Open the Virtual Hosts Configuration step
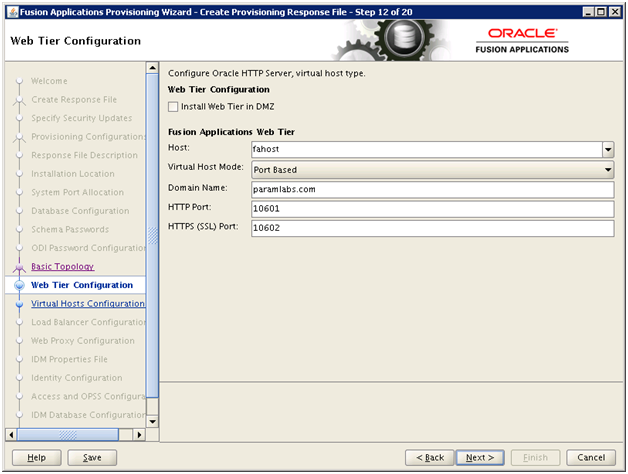Viewport: 628px width, 474px height. (88, 303)
